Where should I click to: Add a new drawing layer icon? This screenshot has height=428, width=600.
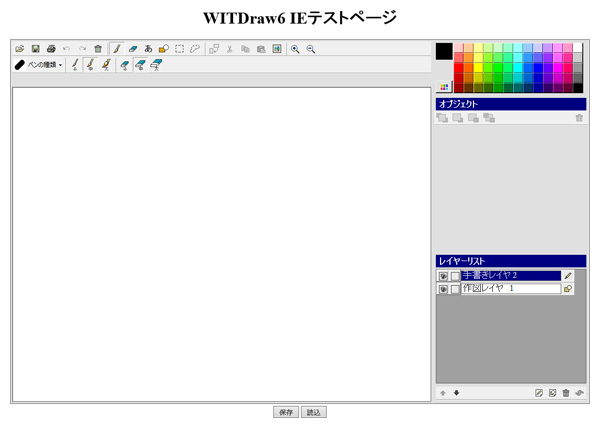click(x=552, y=393)
